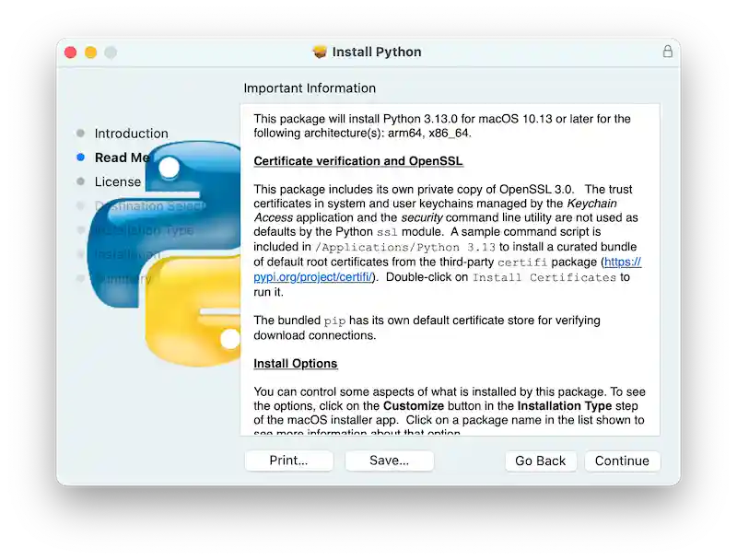Select the License sidebar label

(118, 181)
